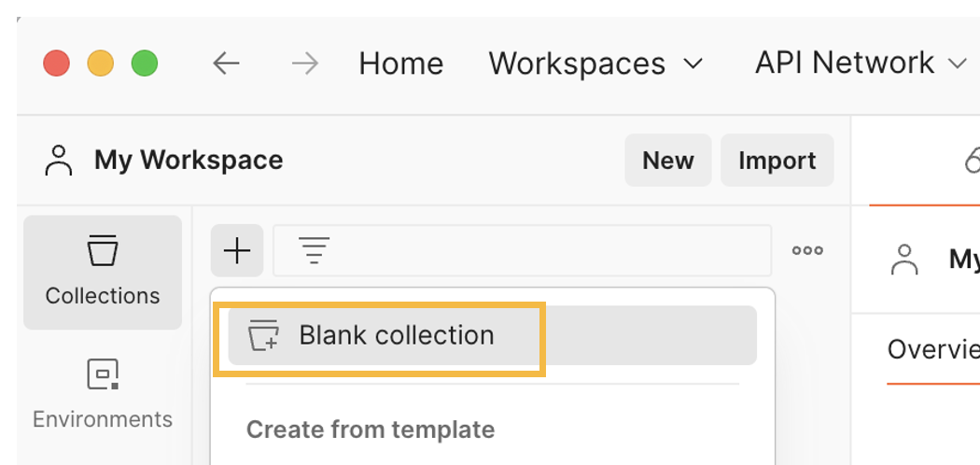This screenshot has height=465, width=980.
Task: Select Blank collection from the menu
Action: (x=396, y=335)
